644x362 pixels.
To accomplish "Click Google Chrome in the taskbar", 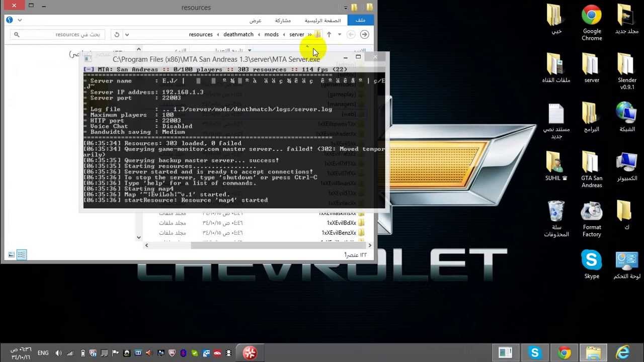I will click(564, 352).
